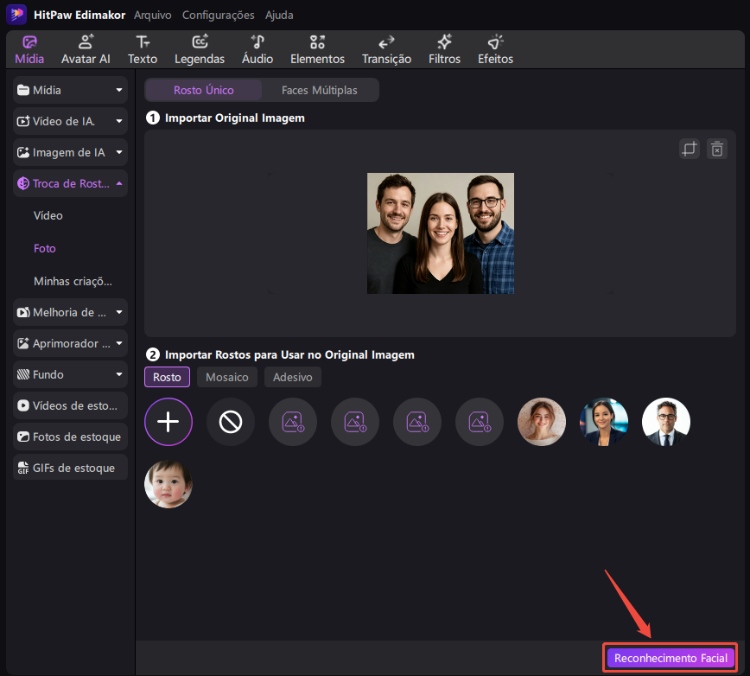Select the Mosaico option

227,377
